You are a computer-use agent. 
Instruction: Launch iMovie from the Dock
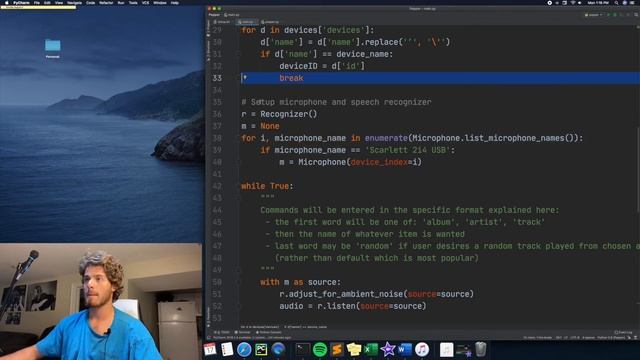click(x=388, y=350)
